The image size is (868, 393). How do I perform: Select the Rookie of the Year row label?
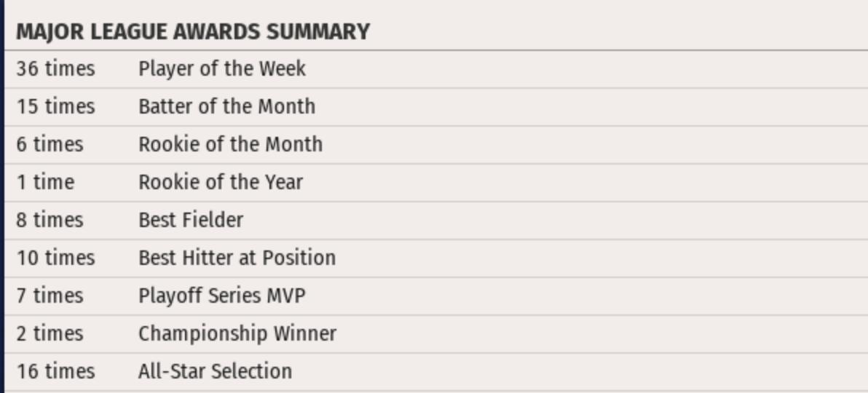pos(221,182)
